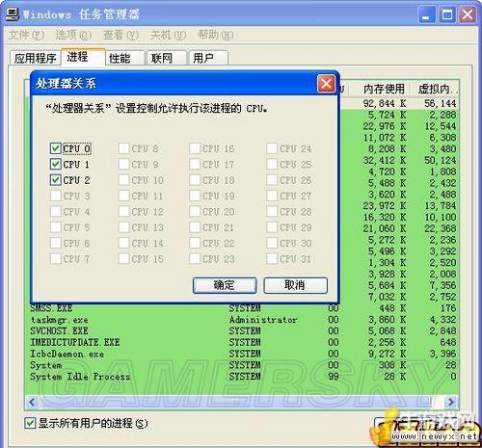Select the SVCHOST.EXE process row
Image resolution: width=482 pixels, height=448 pixels.
pyautogui.click(x=242, y=330)
